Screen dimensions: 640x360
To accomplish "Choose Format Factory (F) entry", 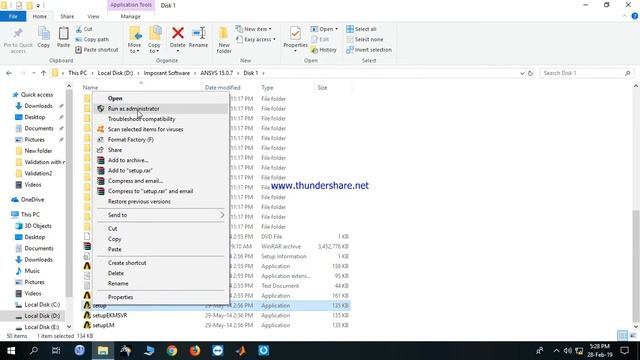I will (x=161, y=140).
